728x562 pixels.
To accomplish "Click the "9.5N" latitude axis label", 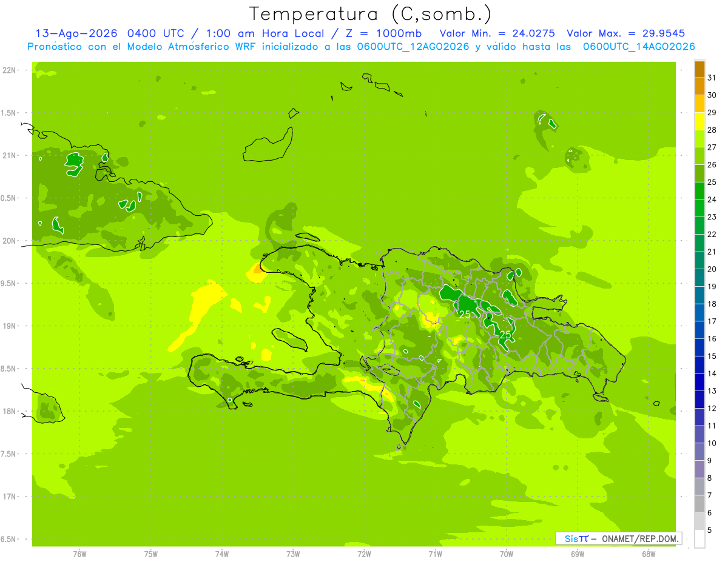I will tap(8, 283).
